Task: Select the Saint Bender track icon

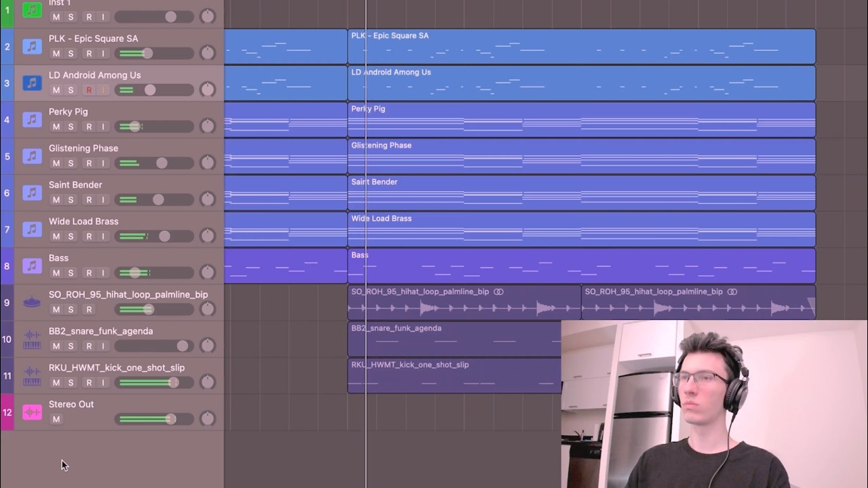Action: [32, 193]
